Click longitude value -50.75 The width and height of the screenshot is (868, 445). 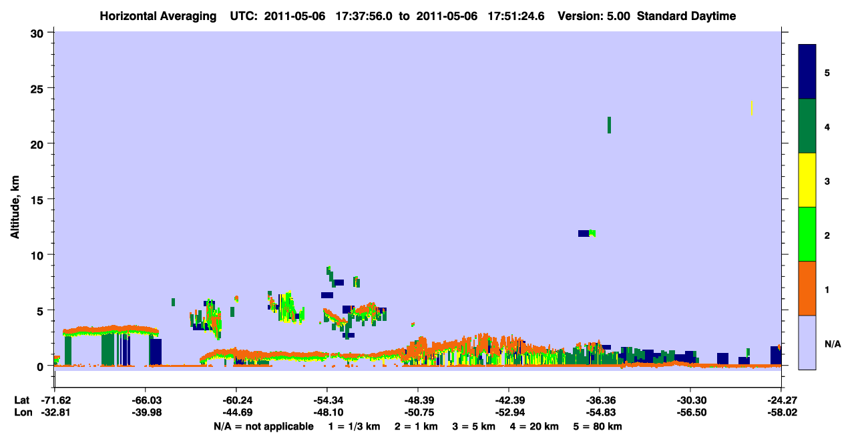pyautogui.click(x=418, y=413)
